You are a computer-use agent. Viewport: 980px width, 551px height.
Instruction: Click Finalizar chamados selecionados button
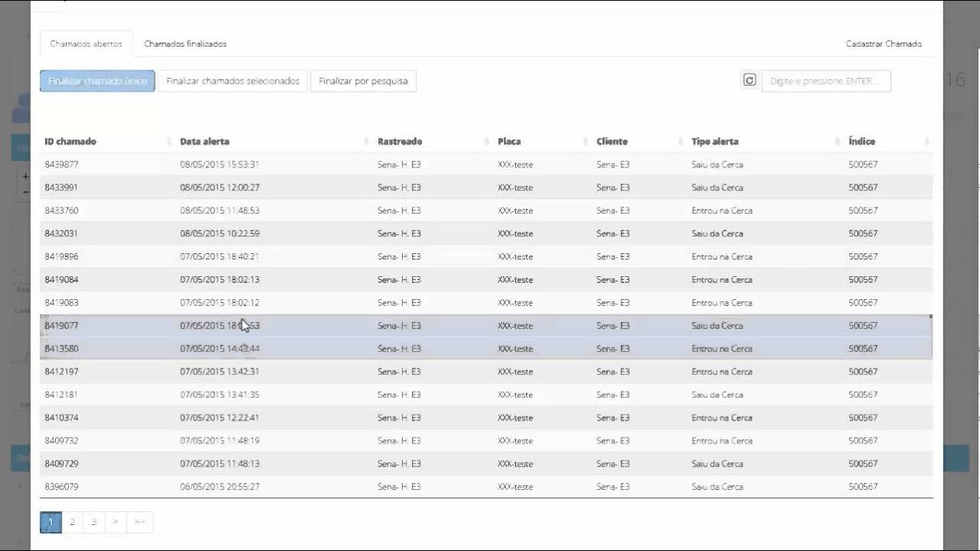233,81
